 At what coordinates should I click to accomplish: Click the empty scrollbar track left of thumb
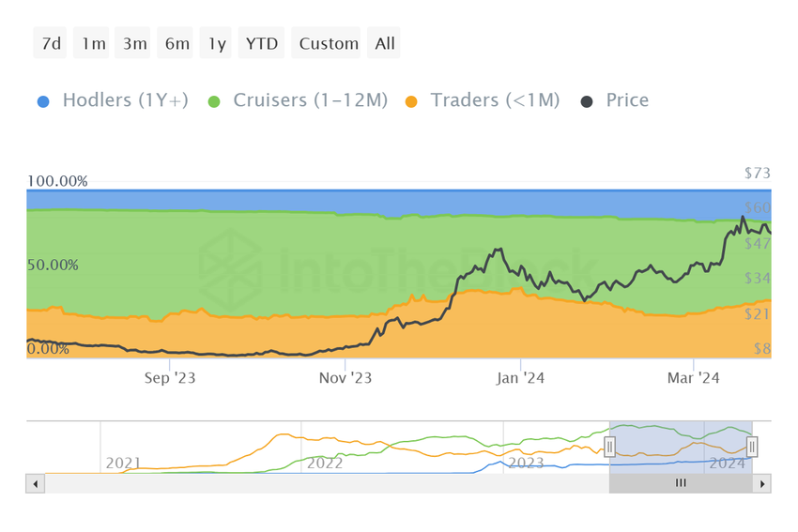(319, 483)
